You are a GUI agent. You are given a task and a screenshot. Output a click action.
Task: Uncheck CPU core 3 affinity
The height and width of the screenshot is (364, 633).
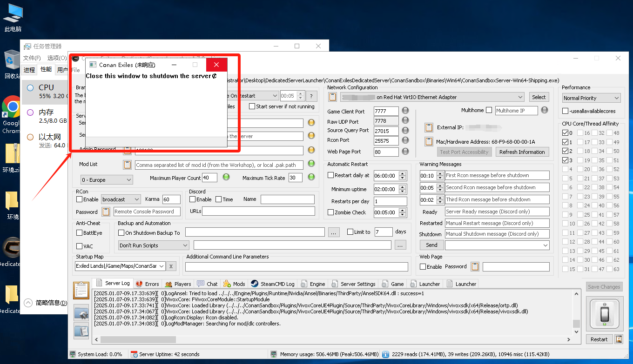[x=565, y=160]
